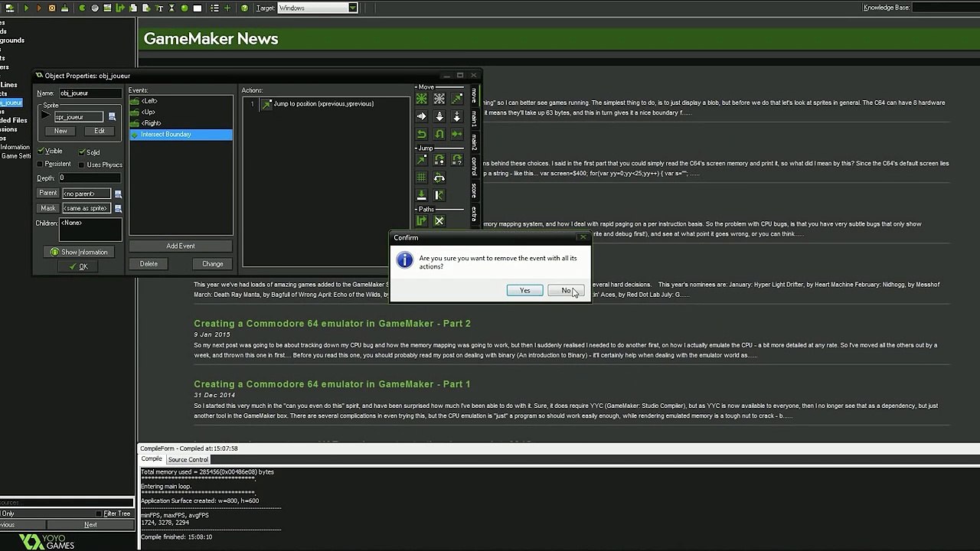This screenshot has height=551, width=980.
Task: Open the Commodore 64 emulator Part 2 article
Action: (332, 324)
